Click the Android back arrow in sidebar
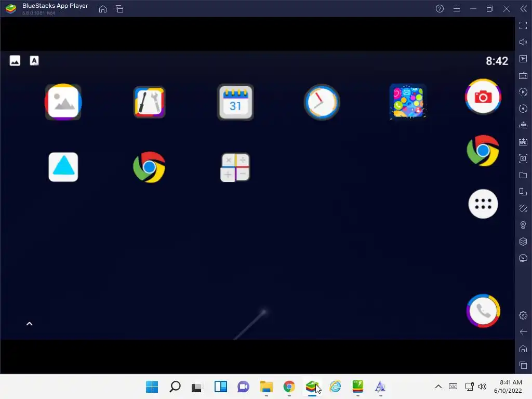The height and width of the screenshot is (399, 532). pyautogui.click(x=523, y=332)
